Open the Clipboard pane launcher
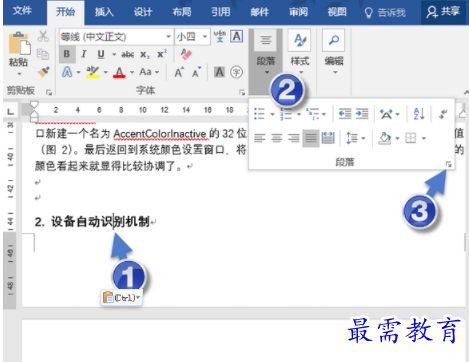Viewport: 469px width, 362px height. click(49, 92)
